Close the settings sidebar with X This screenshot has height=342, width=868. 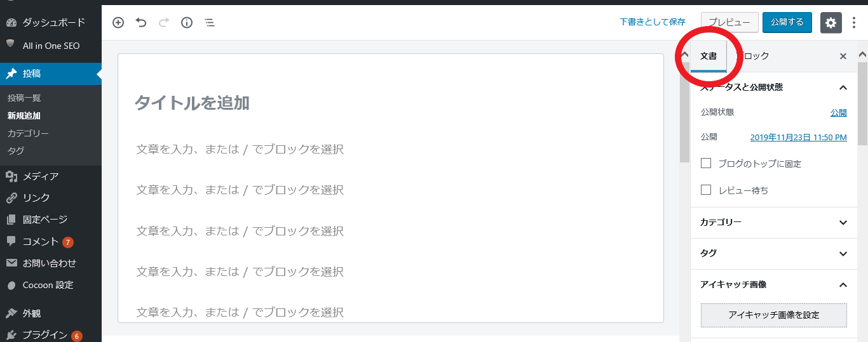point(843,56)
